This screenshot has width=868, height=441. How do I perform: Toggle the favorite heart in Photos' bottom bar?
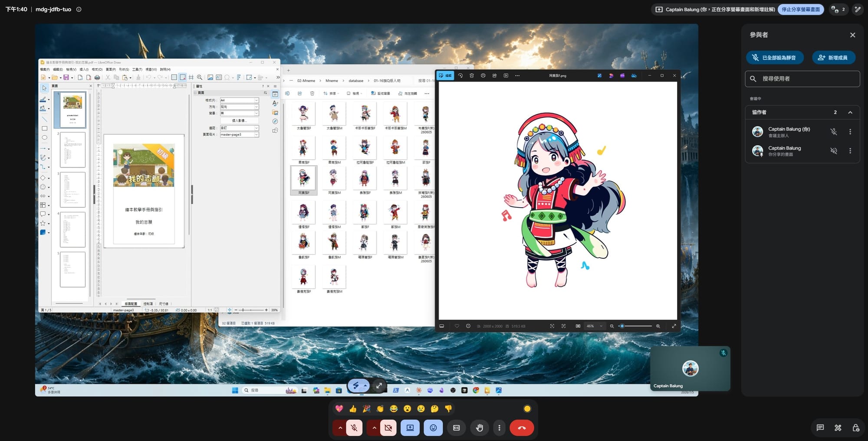point(457,326)
